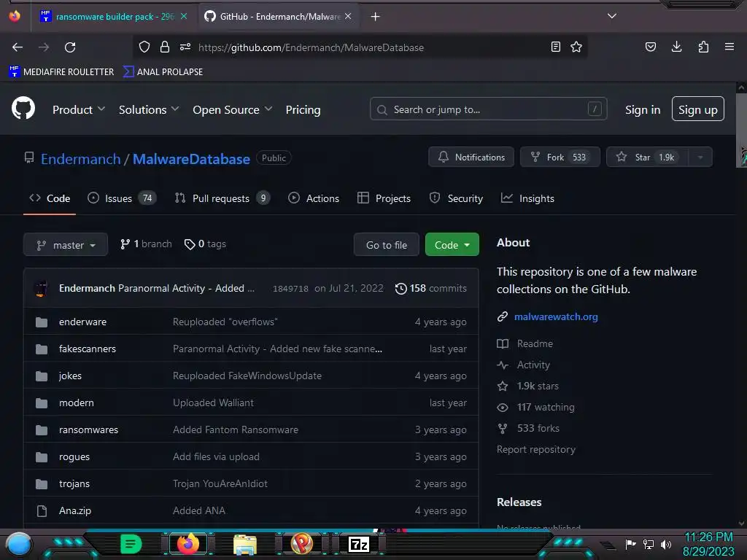Click the shield tracking protection icon
The image size is (747, 560).
click(144, 47)
